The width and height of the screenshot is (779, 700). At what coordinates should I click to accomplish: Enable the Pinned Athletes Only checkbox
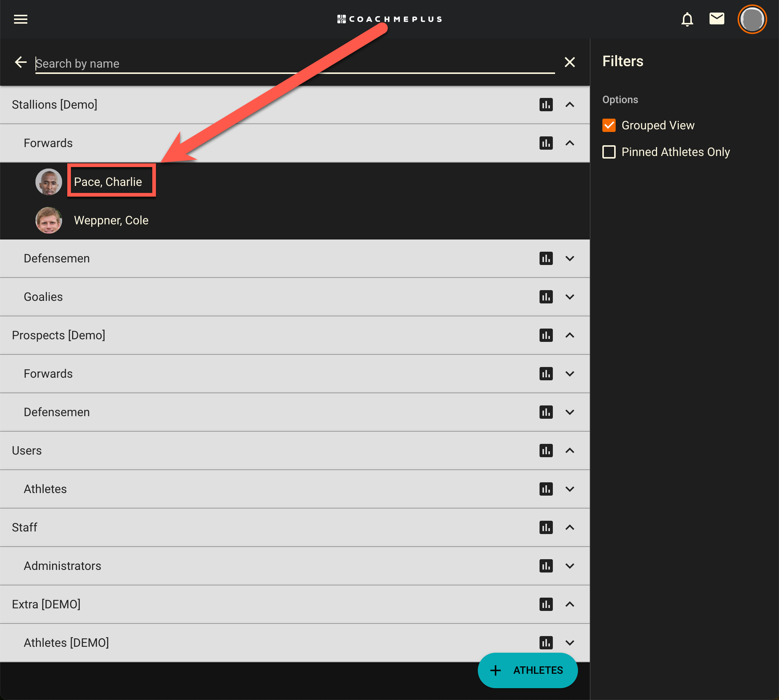tap(609, 152)
